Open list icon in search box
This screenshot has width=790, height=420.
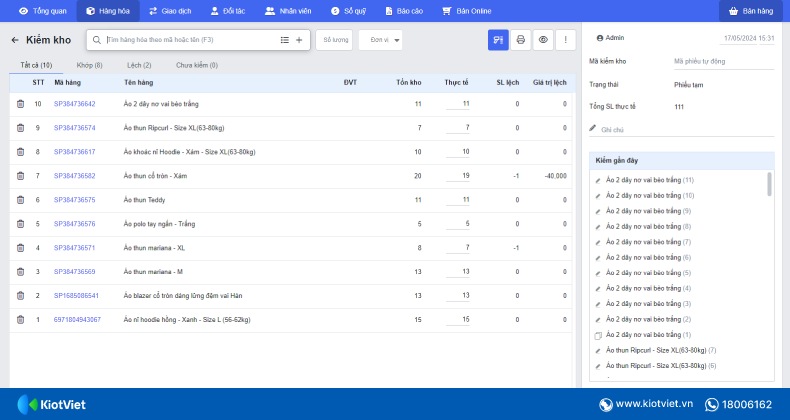point(285,40)
